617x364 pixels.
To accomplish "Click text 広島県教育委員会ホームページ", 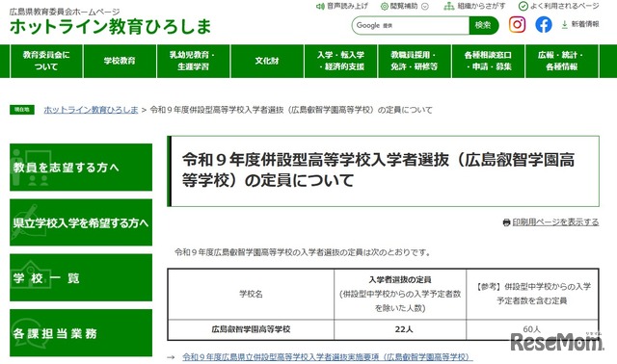I will [65, 12].
